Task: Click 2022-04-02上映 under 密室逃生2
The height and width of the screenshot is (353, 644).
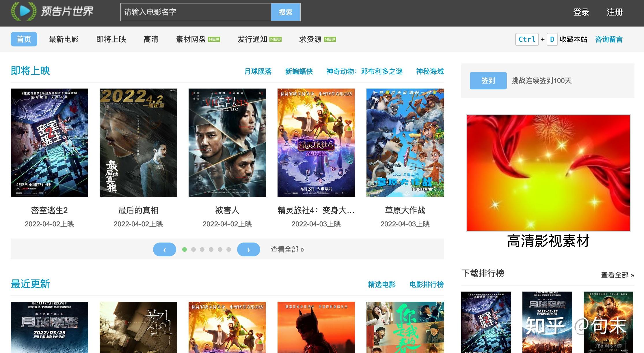Action: tap(49, 224)
